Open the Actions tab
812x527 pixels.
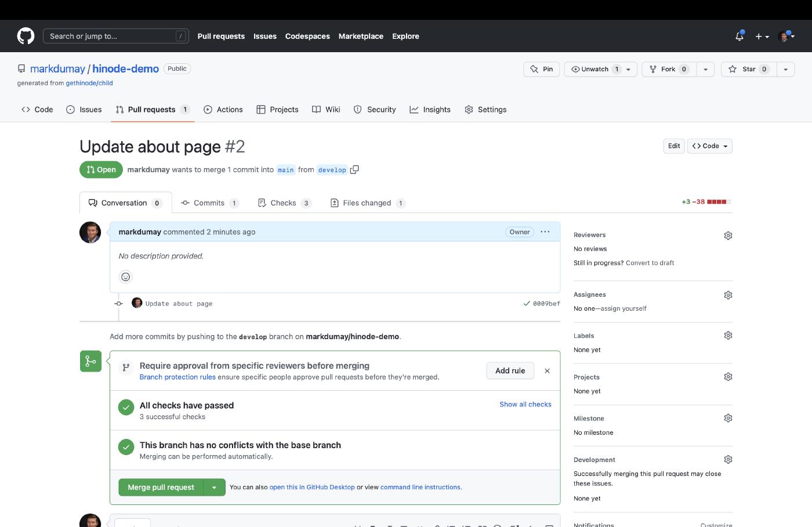223,110
